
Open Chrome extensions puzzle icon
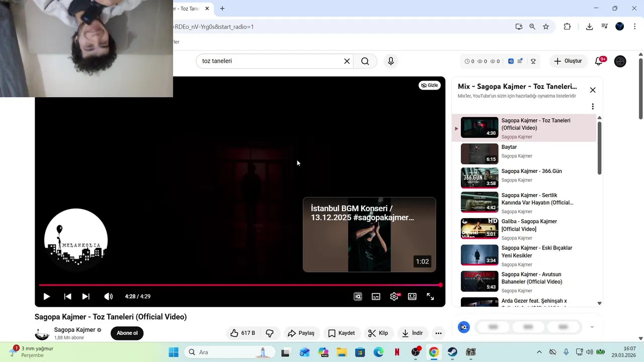pyautogui.click(x=567, y=27)
